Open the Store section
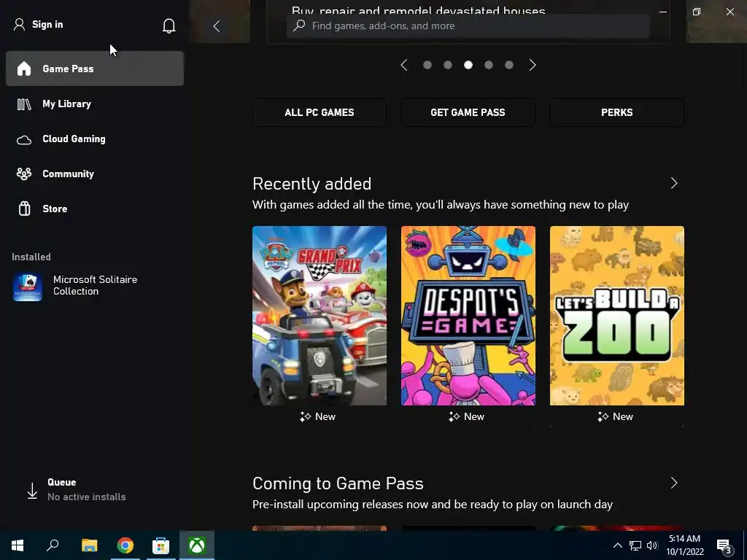This screenshot has height=560, width=747. tap(95, 209)
